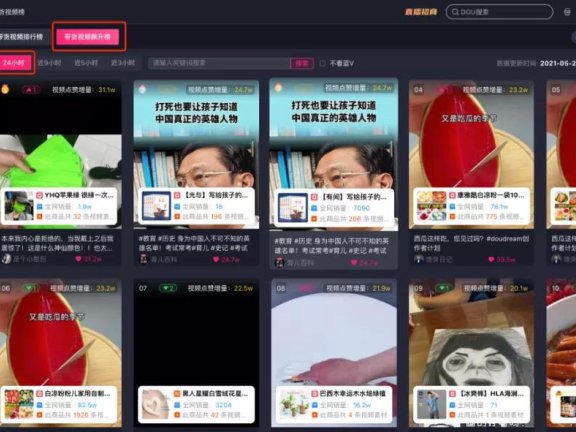
Task: Click video count icon beside 此商品共 1926
Action: click(x=39, y=415)
